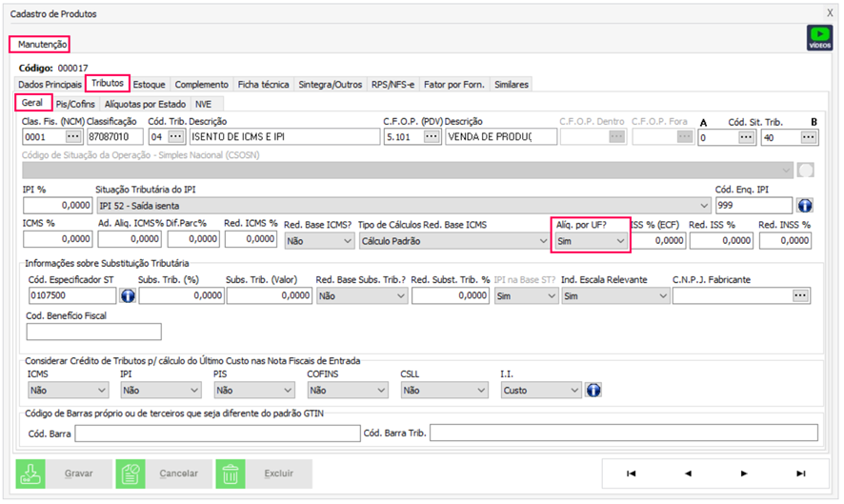844x504 pixels.
Task: Switch to the Estoque tab
Action: [151, 85]
